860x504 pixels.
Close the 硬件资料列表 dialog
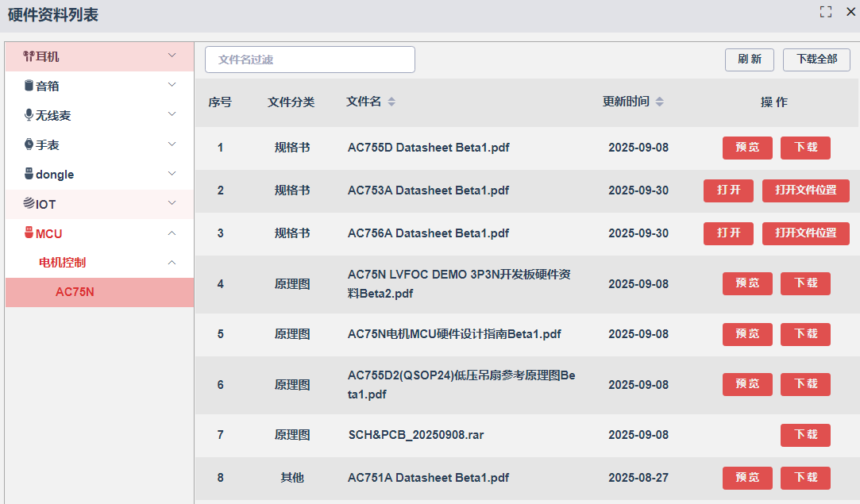[x=850, y=12]
